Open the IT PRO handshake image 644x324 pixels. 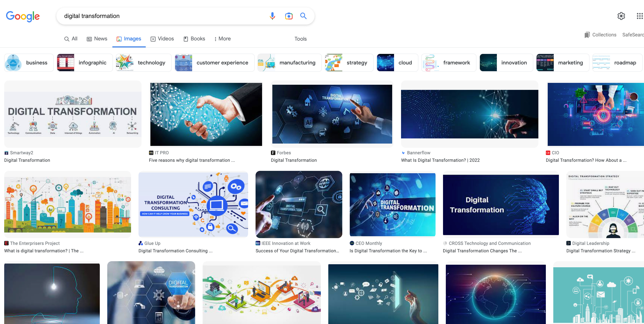[206, 114]
